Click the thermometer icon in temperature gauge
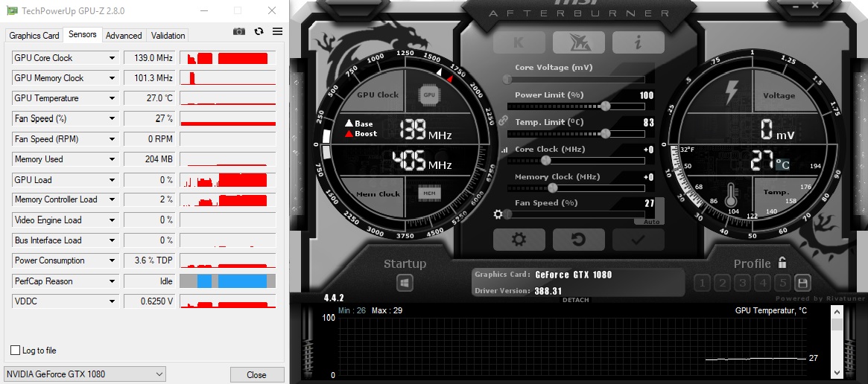This screenshot has height=384, width=868. click(x=731, y=193)
